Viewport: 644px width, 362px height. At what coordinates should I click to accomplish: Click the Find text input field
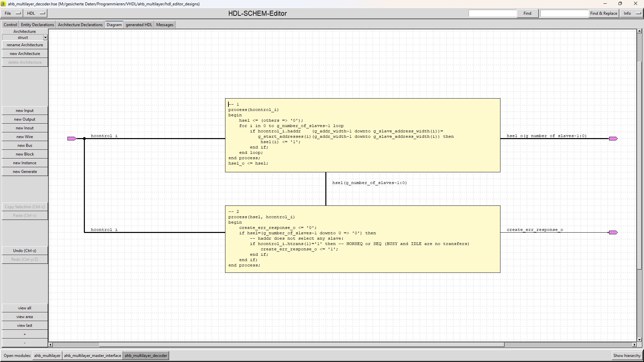[x=492, y=13]
